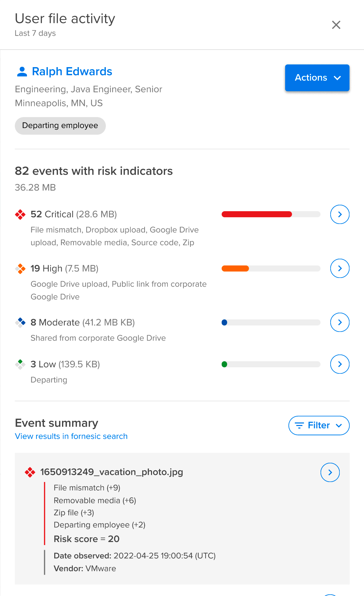Click the red Critical progress bar

[x=256, y=215]
